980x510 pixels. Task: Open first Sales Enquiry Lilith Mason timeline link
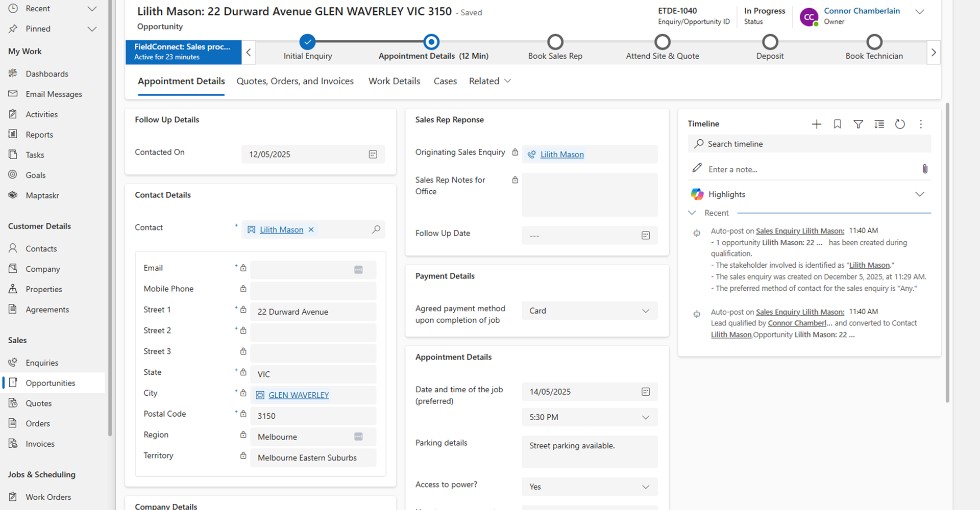point(800,231)
